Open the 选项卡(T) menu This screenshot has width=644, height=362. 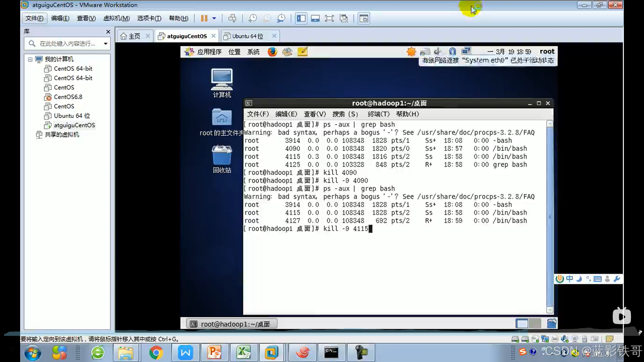tap(149, 18)
